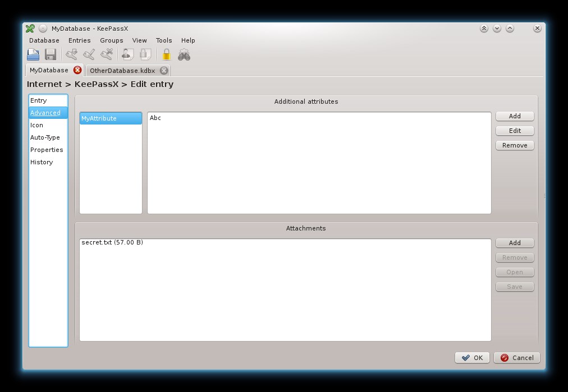Image resolution: width=568 pixels, height=392 pixels.
Task: Click the Add new entry key icon
Action: coord(71,54)
